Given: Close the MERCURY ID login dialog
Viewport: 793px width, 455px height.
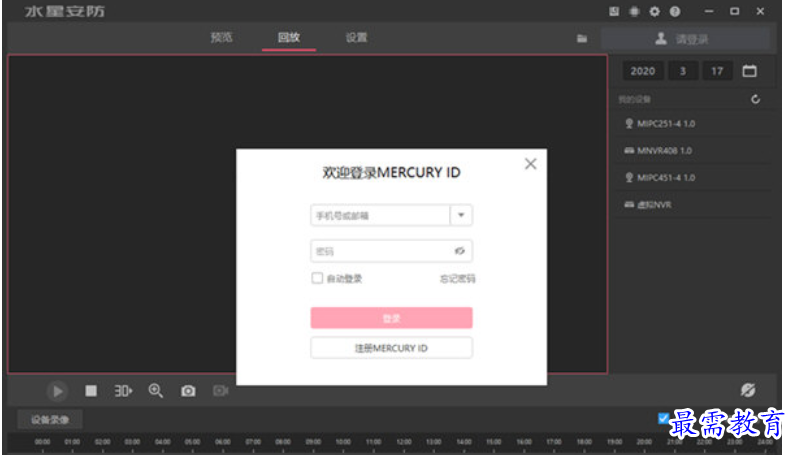Looking at the screenshot, I should [x=531, y=164].
